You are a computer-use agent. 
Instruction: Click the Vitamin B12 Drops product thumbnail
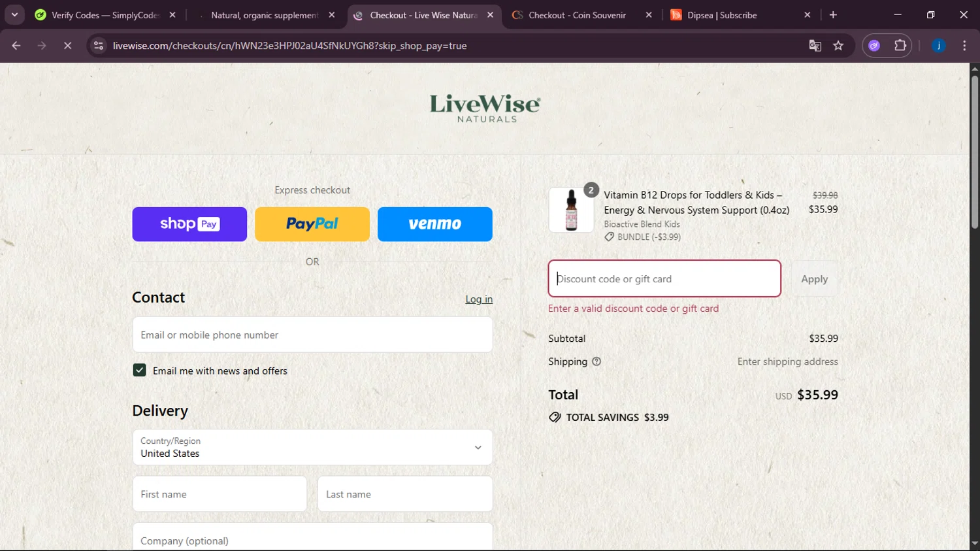pos(571,210)
